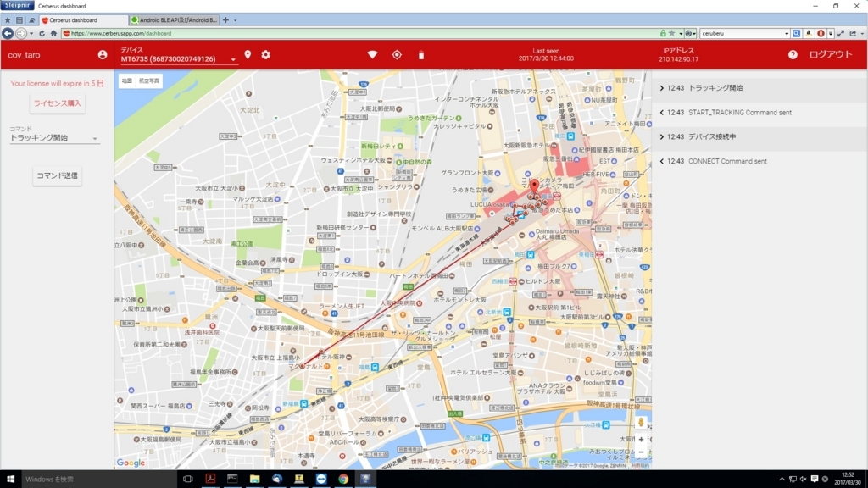
Task: Open Adobe Acrobat from taskbar
Action: [210, 480]
